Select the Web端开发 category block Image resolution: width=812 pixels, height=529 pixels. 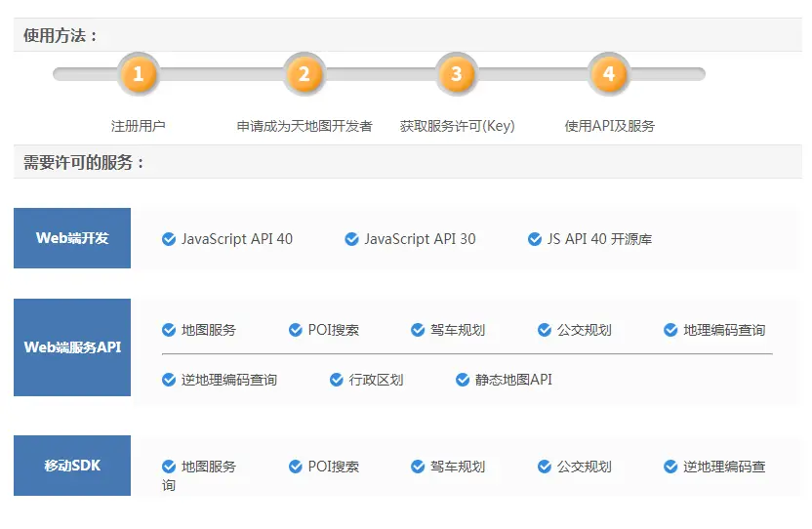pyautogui.click(x=72, y=238)
